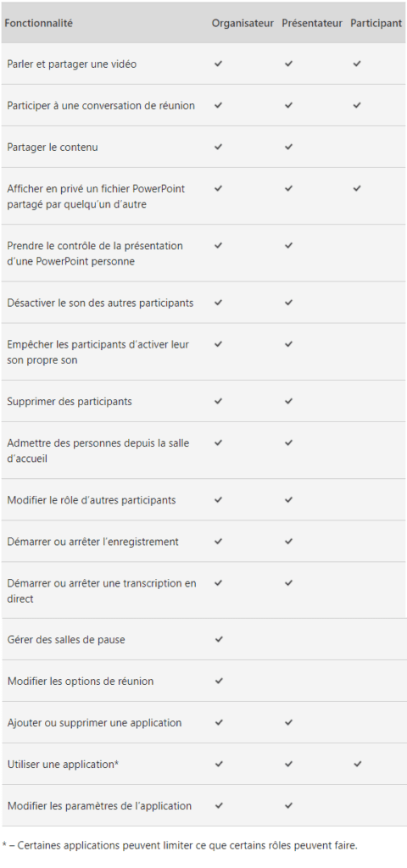The image size is (407, 868).
Task: Click Participant checkmark for Participer à une conversation
Action: coord(357,105)
